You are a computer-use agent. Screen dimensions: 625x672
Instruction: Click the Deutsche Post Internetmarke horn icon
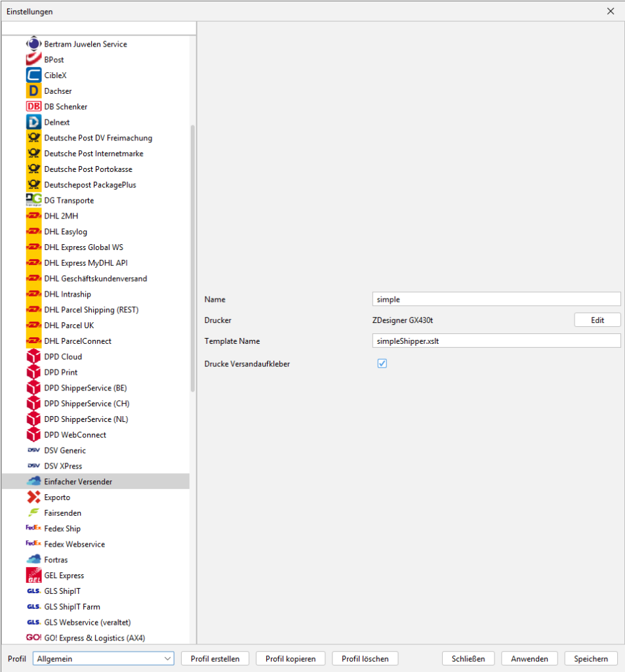point(33,154)
